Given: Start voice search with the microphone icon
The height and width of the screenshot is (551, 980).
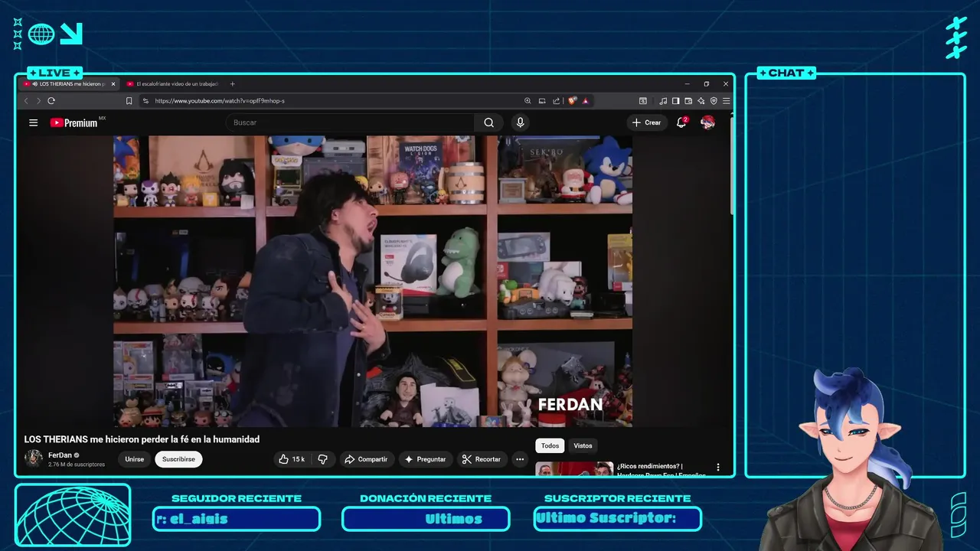Looking at the screenshot, I should [520, 122].
